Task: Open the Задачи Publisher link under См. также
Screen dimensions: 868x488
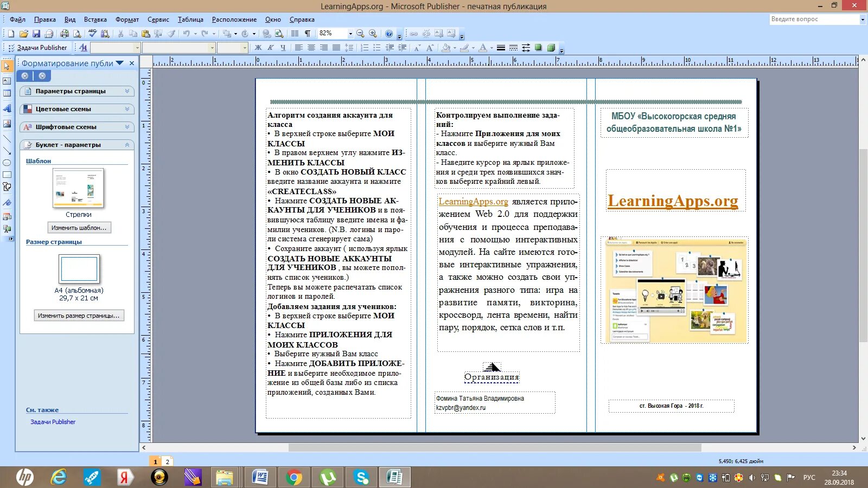Action: click(53, 422)
